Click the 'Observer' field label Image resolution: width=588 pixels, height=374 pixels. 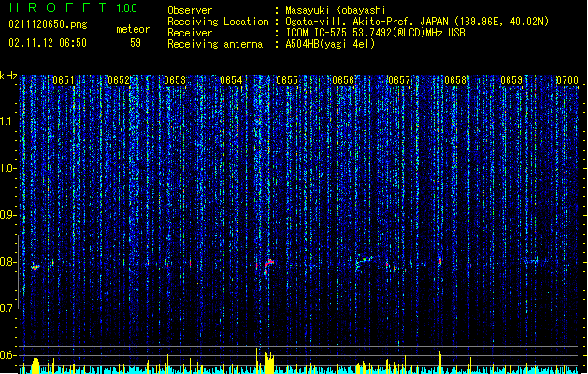coord(190,10)
